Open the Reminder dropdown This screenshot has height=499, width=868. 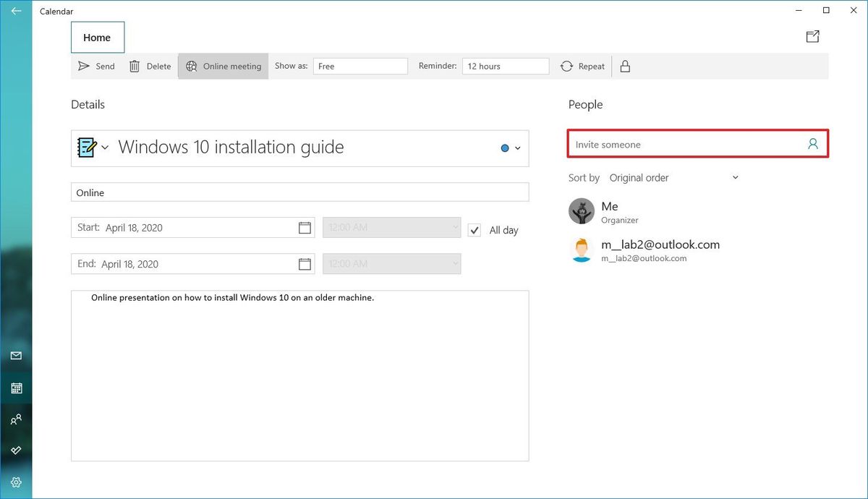(506, 67)
